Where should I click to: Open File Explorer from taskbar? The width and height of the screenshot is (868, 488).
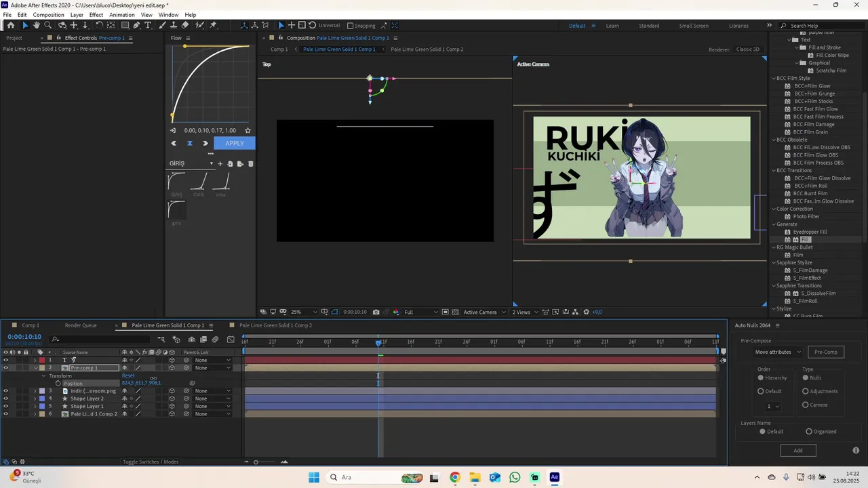[475, 477]
